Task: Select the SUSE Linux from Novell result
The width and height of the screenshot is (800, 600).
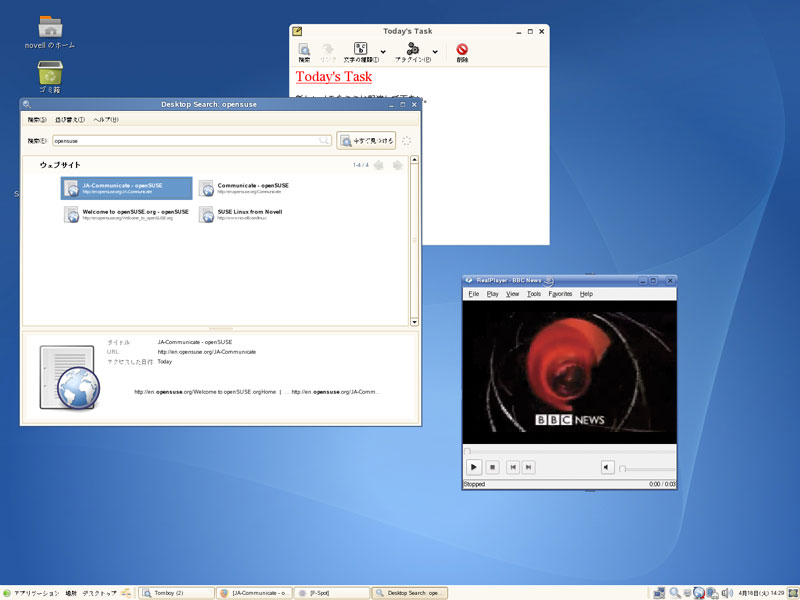Action: click(x=249, y=214)
